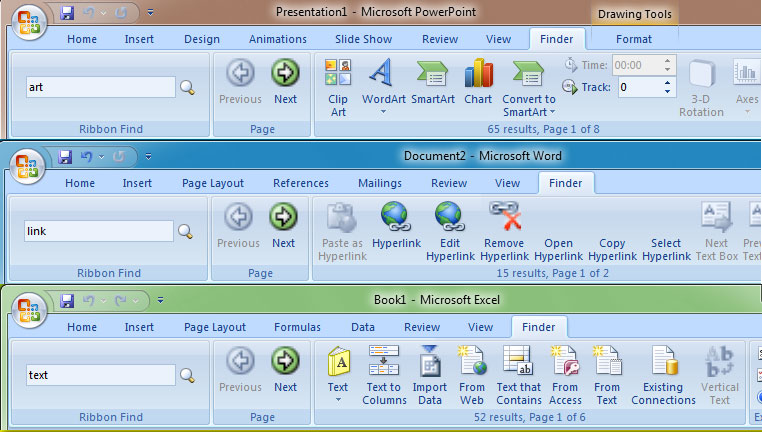This screenshot has width=762, height=433.
Task: Open the Text dropdown in Excel results
Action: click(x=338, y=400)
